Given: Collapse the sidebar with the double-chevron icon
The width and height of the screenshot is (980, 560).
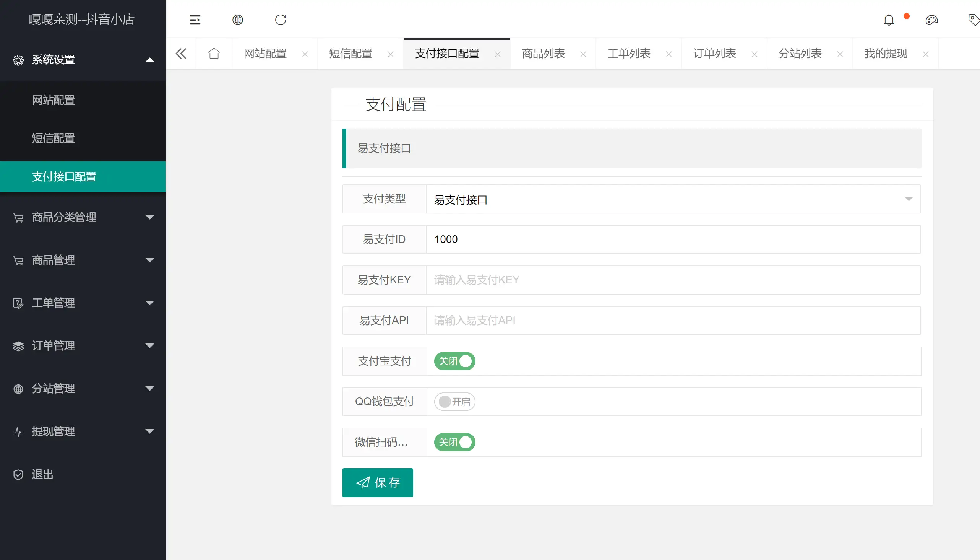Looking at the screenshot, I should tap(181, 54).
